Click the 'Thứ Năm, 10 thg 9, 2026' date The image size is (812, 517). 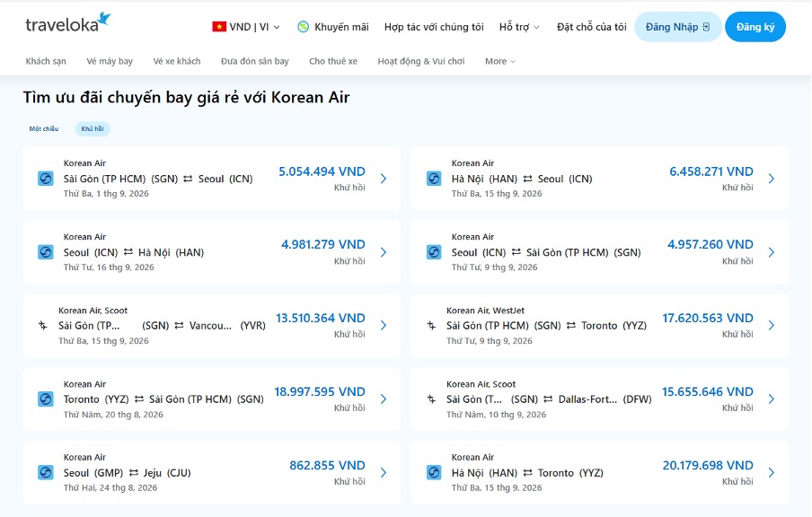pyautogui.click(x=496, y=415)
